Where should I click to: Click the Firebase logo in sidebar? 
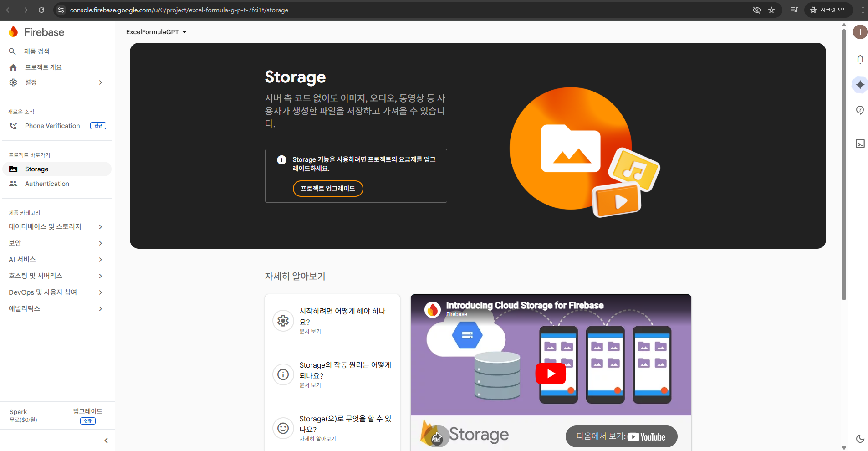[x=36, y=32]
